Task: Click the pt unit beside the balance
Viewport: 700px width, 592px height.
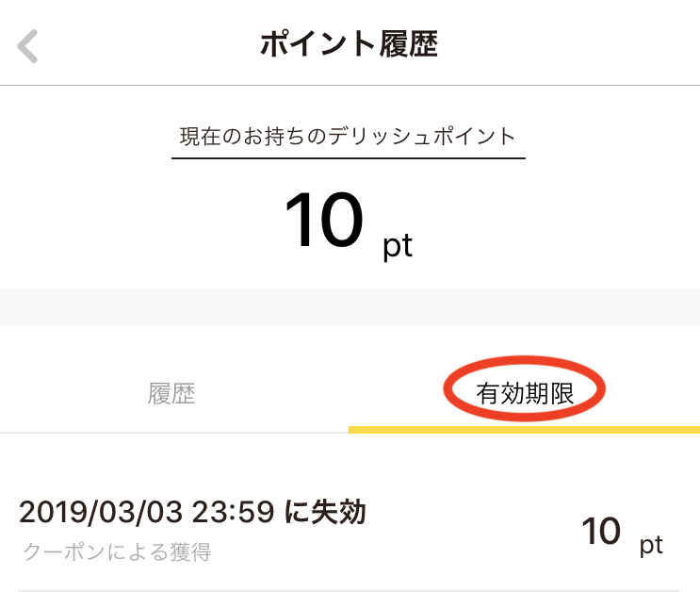Action: tap(398, 246)
